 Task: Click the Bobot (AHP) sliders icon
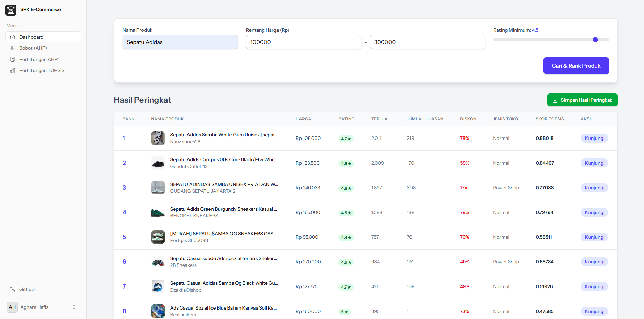coord(13,48)
